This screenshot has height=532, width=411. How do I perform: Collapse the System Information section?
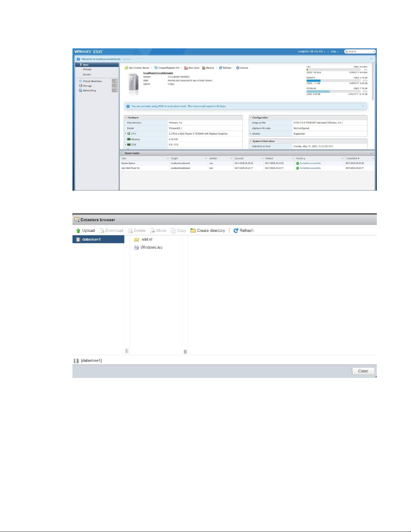[251, 141]
